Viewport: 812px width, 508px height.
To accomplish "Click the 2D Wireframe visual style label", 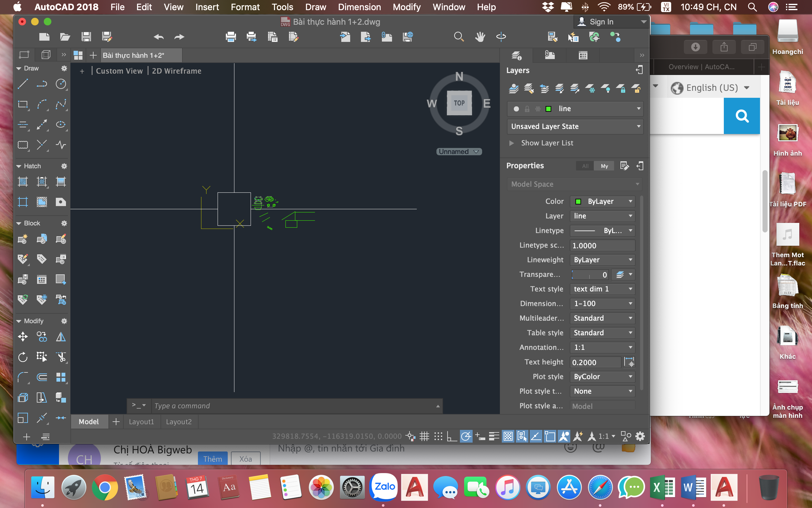I will 177,71.
